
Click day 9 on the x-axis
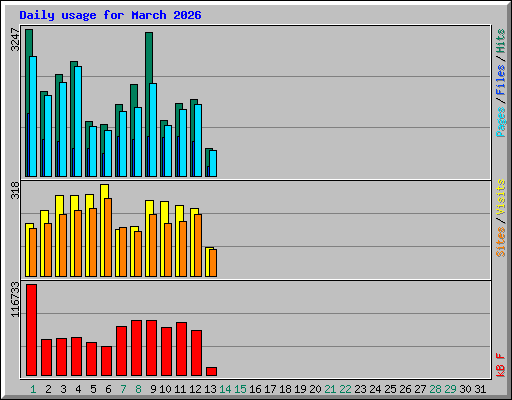point(153,389)
